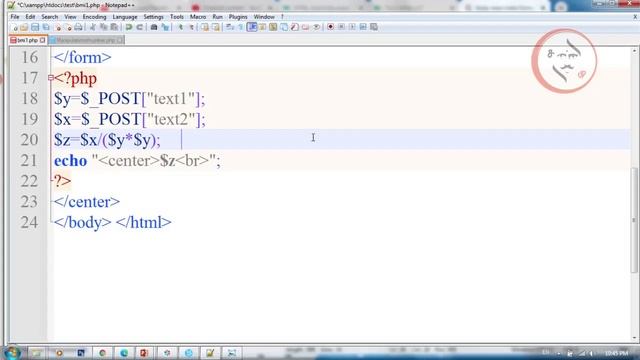Screen dimensions: 640x360
Task: Click the </body> </html> line text
Action: (x=113, y=222)
